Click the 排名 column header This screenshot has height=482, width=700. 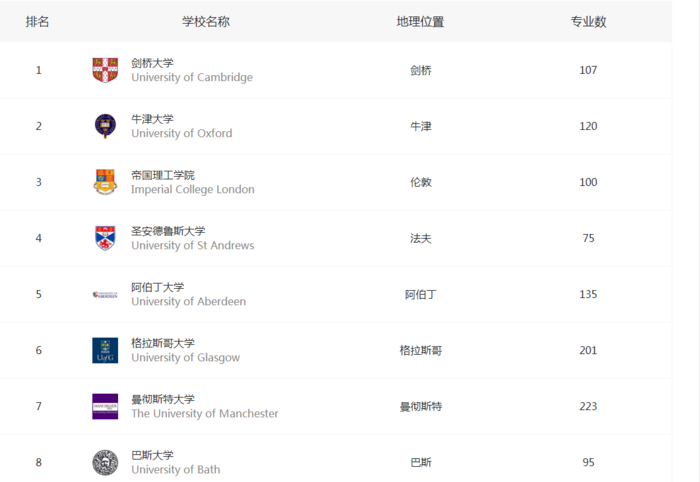pyautogui.click(x=38, y=21)
